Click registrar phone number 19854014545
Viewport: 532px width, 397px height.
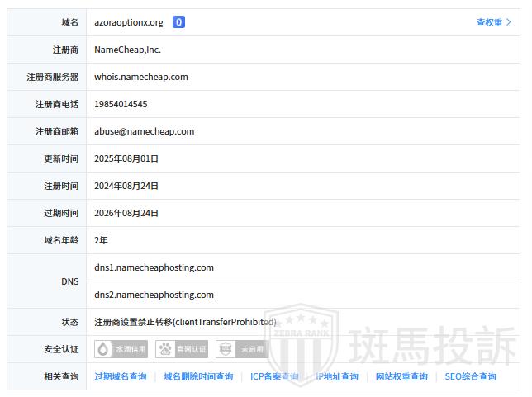click(121, 104)
